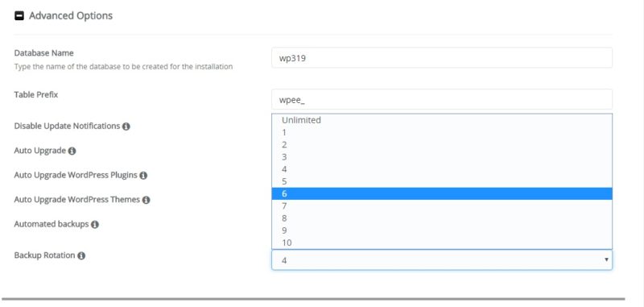Click info icon beside Automated backups
The height and width of the screenshot is (307, 644).
coord(95,225)
